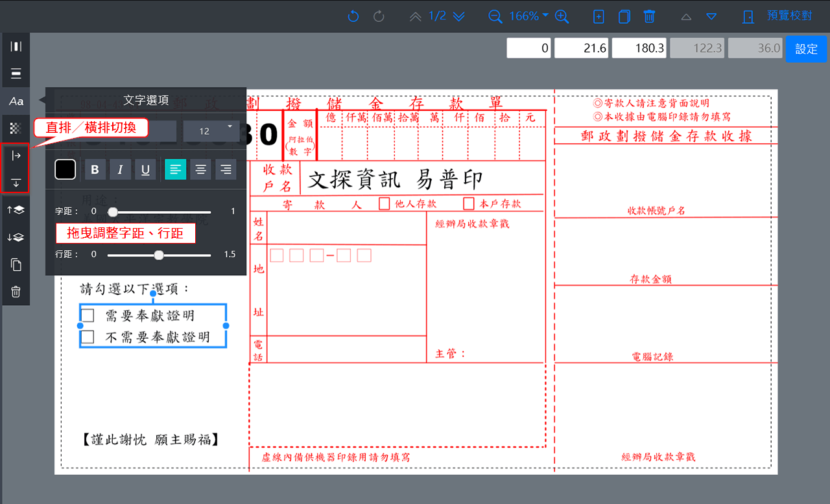Open the Aa text options tool

16,101
